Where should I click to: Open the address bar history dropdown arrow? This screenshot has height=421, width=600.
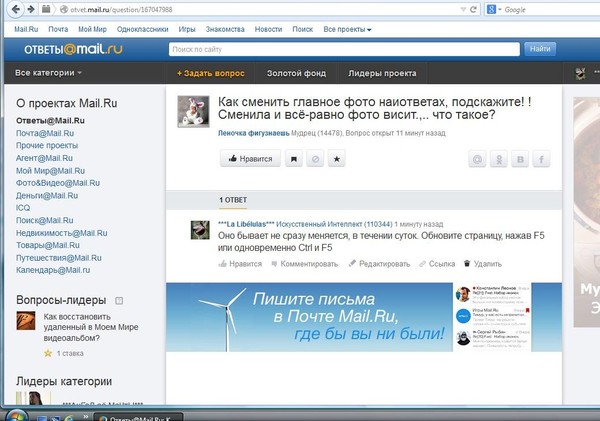463,10
